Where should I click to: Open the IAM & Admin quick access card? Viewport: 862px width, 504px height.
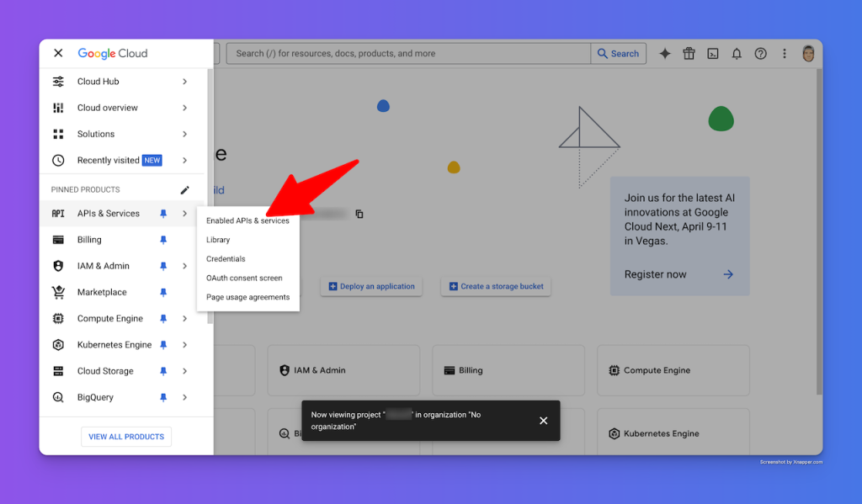[343, 370]
